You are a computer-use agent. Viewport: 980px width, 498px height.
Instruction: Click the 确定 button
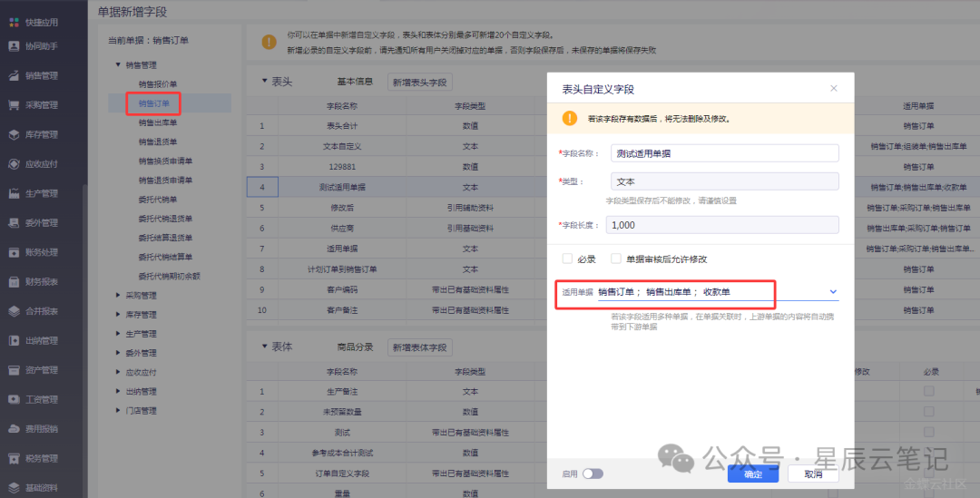click(752, 474)
